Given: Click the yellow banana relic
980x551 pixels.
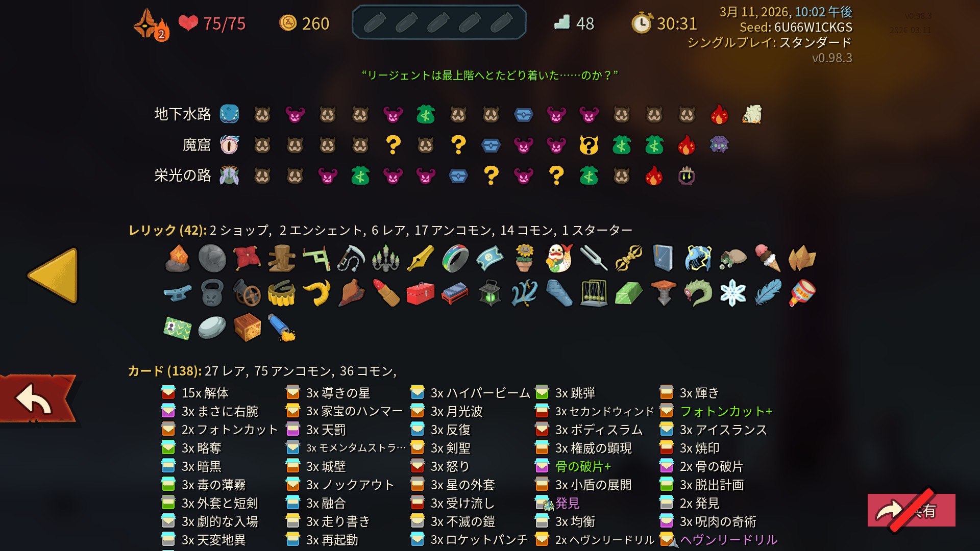Looking at the screenshot, I should tap(316, 293).
